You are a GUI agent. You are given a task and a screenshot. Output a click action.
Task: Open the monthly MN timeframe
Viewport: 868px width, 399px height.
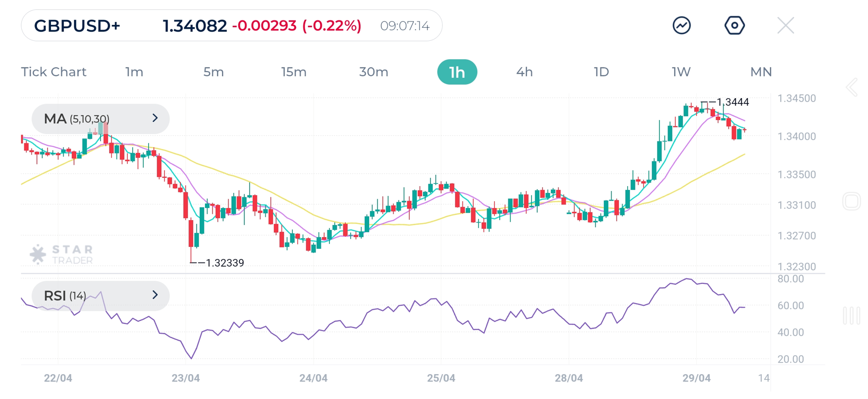point(760,71)
